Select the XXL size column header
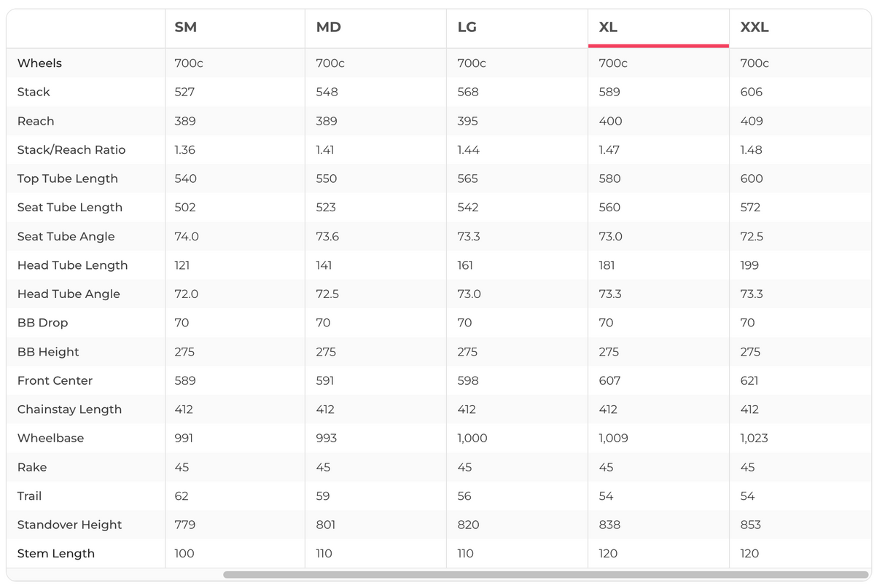The image size is (885, 588). pos(755,28)
